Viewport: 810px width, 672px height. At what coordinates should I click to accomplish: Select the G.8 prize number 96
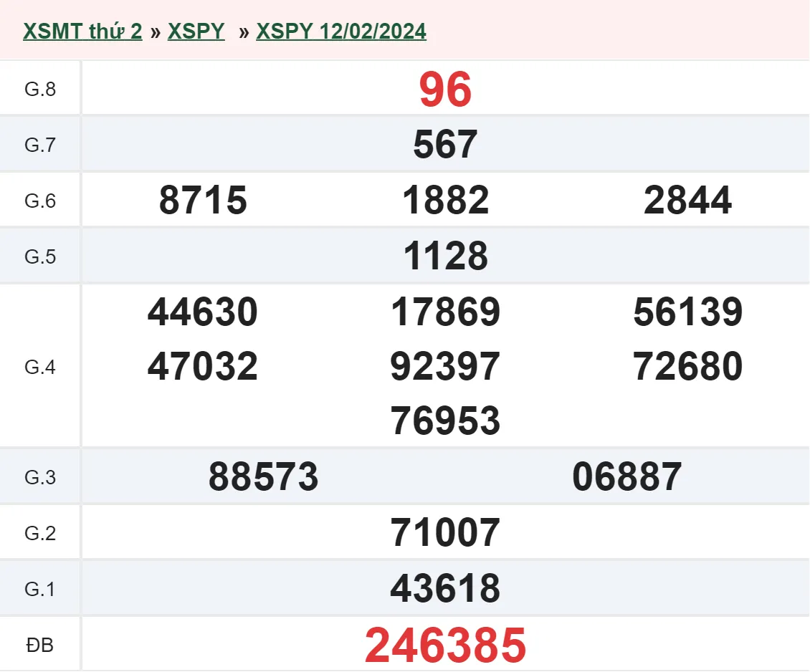tap(445, 90)
